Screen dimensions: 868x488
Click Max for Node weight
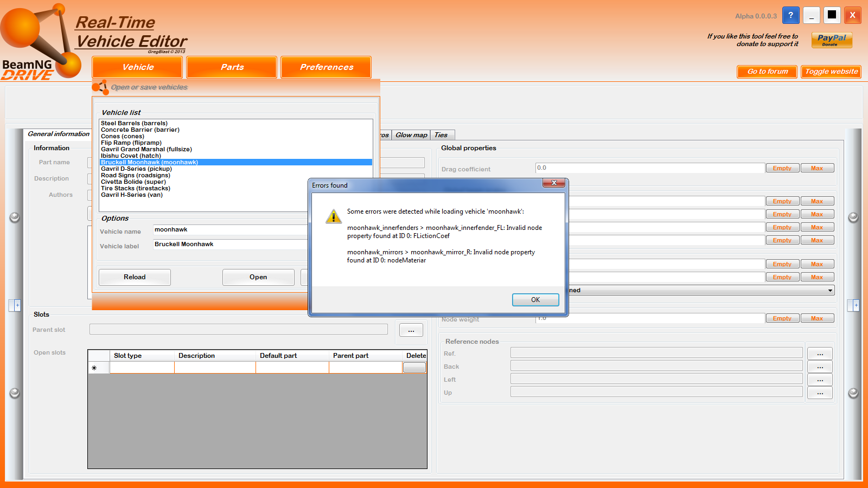[817, 318]
